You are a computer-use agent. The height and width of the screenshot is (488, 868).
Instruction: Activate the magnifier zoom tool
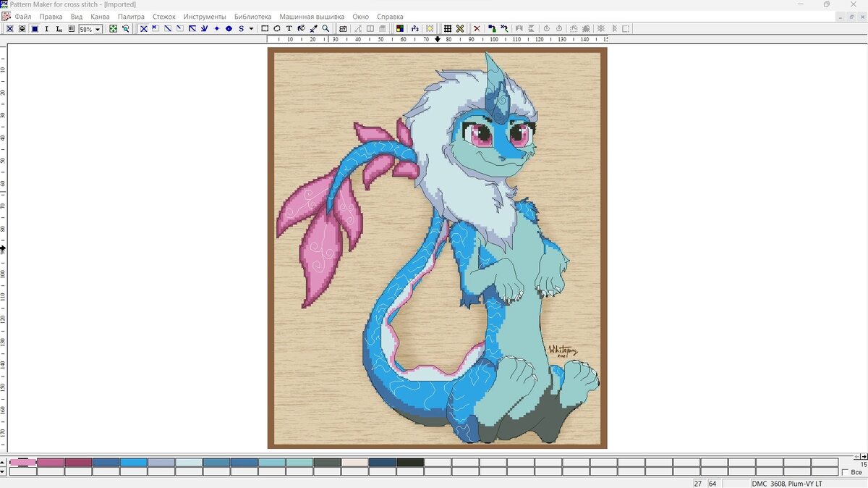pos(325,29)
